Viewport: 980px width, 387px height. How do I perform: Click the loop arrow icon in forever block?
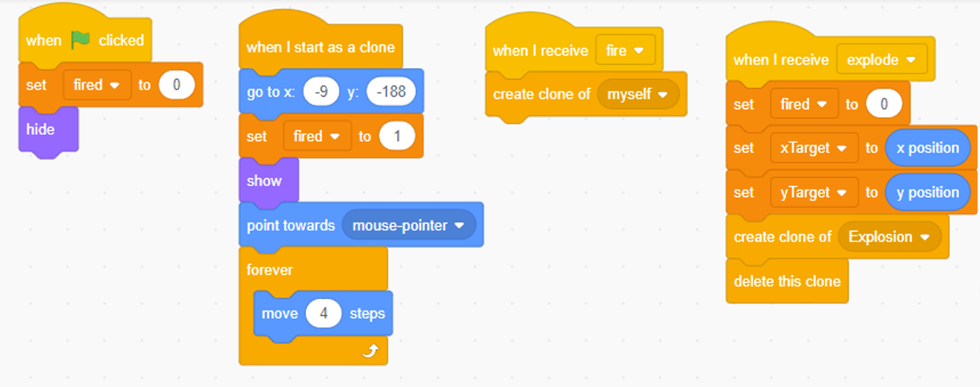click(371, 351)
